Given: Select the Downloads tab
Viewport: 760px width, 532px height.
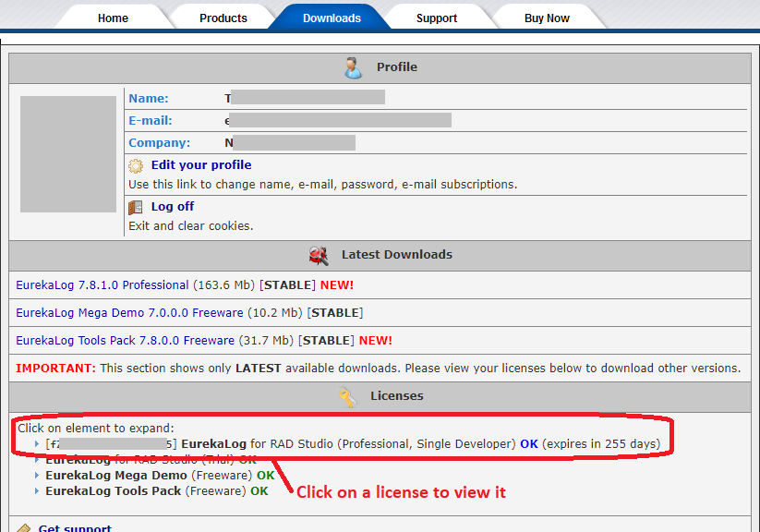Looking at the screenshot, I should click(x=332, y=18).
